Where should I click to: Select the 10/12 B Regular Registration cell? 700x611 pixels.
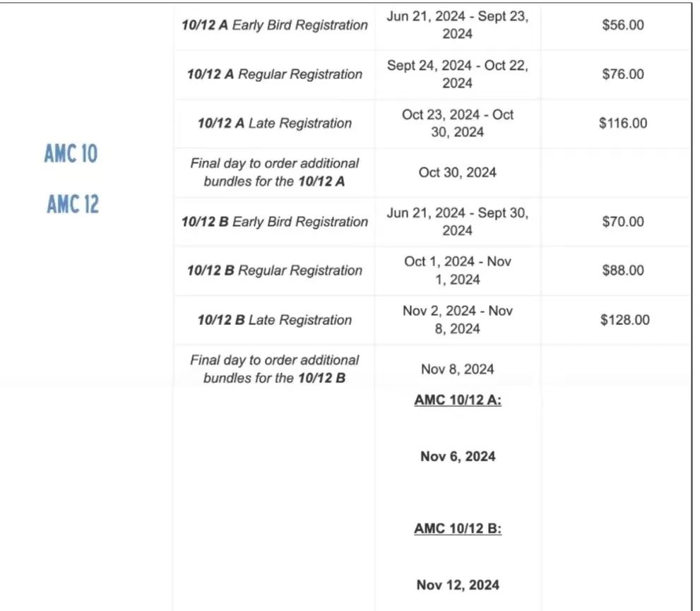click(275, 271)
